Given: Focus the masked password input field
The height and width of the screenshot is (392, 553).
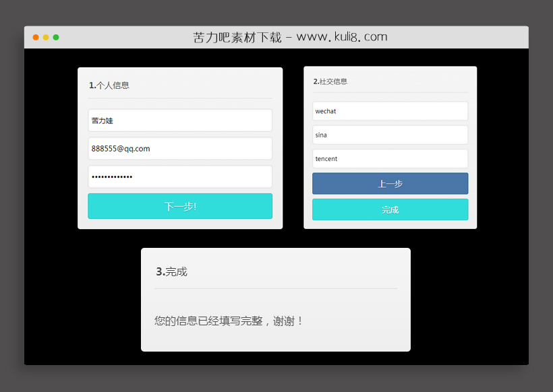Looking at the screenshot, I should pos(180,176).
